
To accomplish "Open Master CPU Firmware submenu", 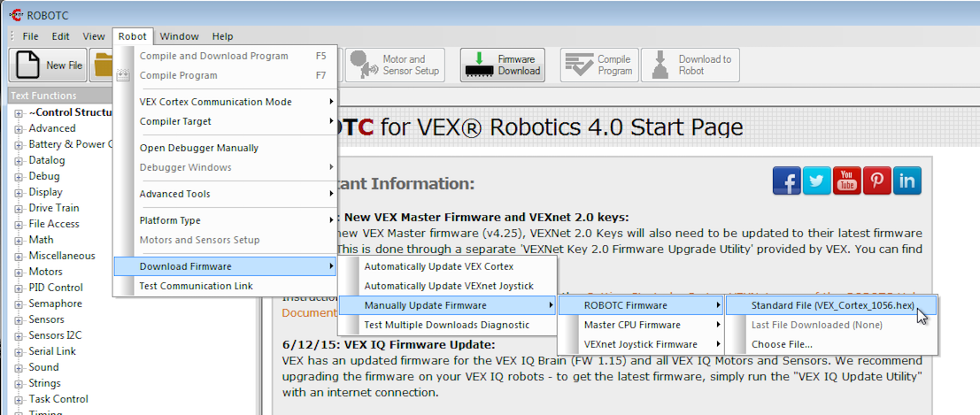I will click(641, 325).
